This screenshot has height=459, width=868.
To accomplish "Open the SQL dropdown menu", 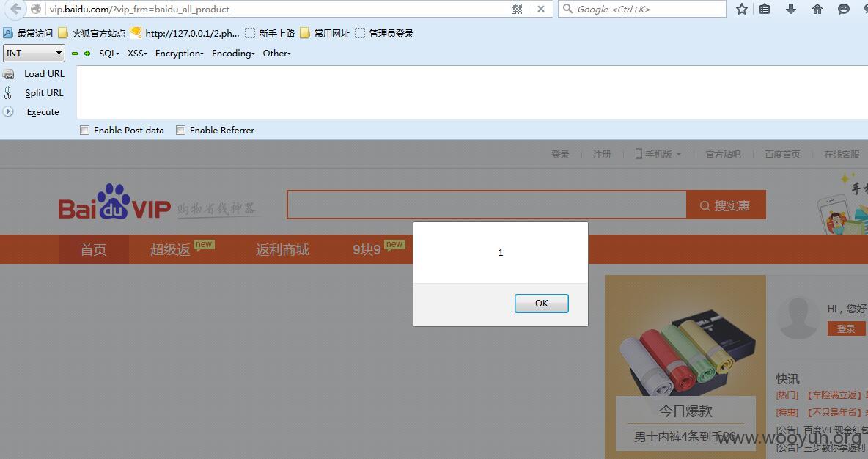I will [109, 53].
